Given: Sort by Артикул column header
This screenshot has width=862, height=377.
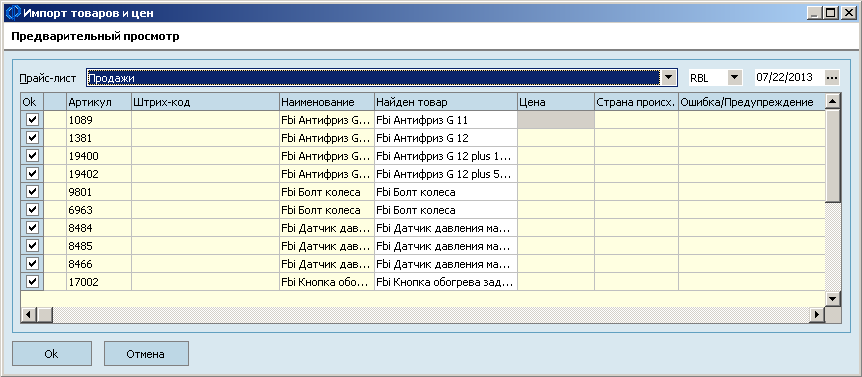Looking at the screenshot, I should tap(98, 102).
